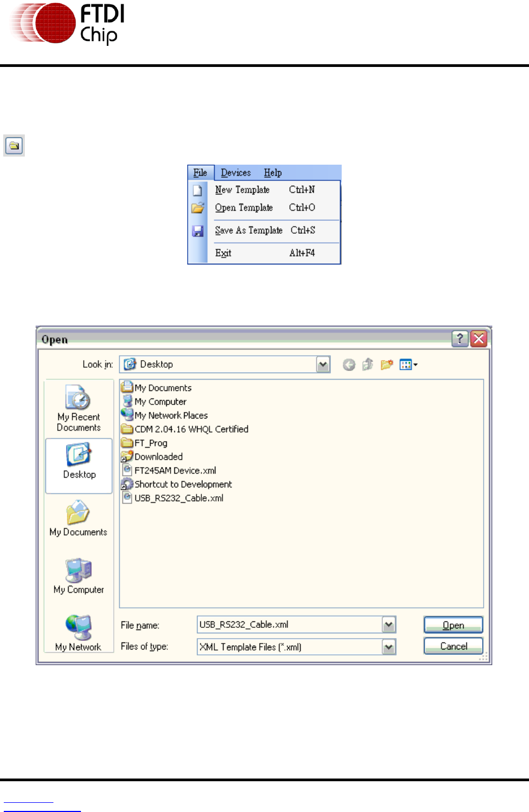Select the Downloaded shortcut folder
This screenshot has height=812, width=529.
(x=152, y=457)
